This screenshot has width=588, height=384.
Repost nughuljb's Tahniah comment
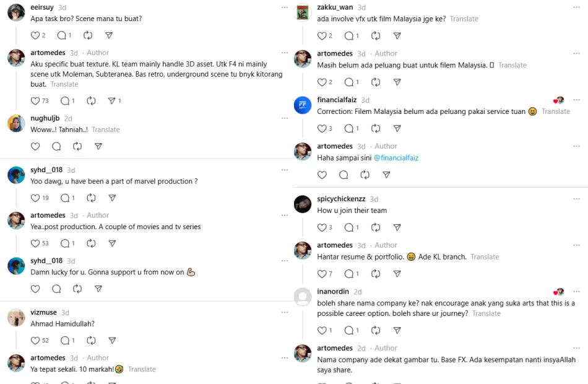point(77,146)
